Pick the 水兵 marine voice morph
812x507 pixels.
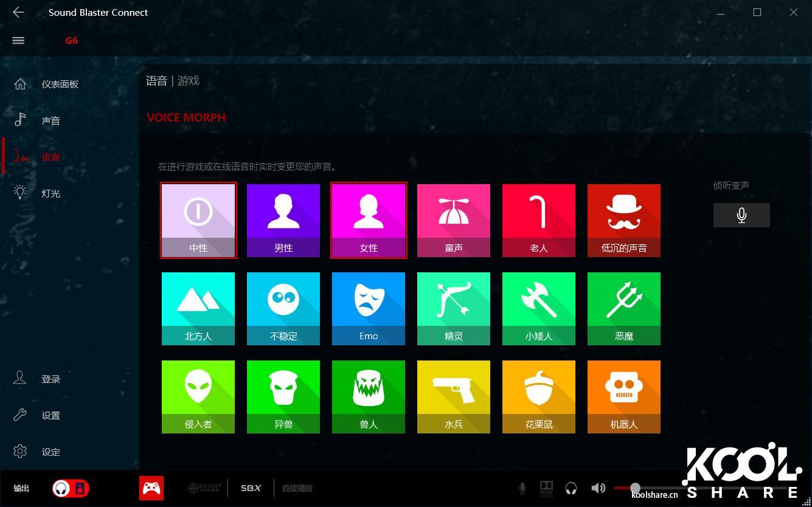coord(454,397)
